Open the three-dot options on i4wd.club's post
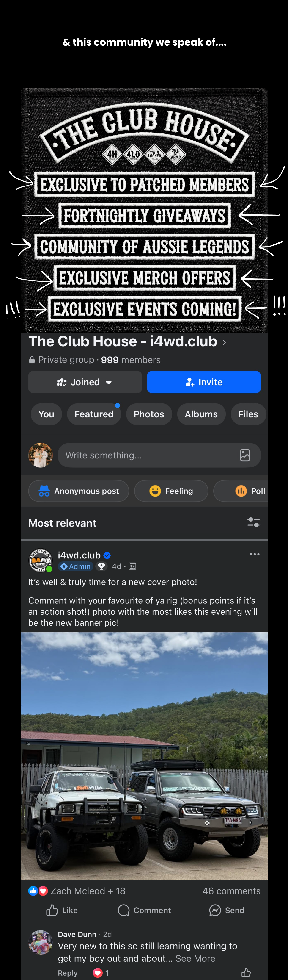 point(254,554)
